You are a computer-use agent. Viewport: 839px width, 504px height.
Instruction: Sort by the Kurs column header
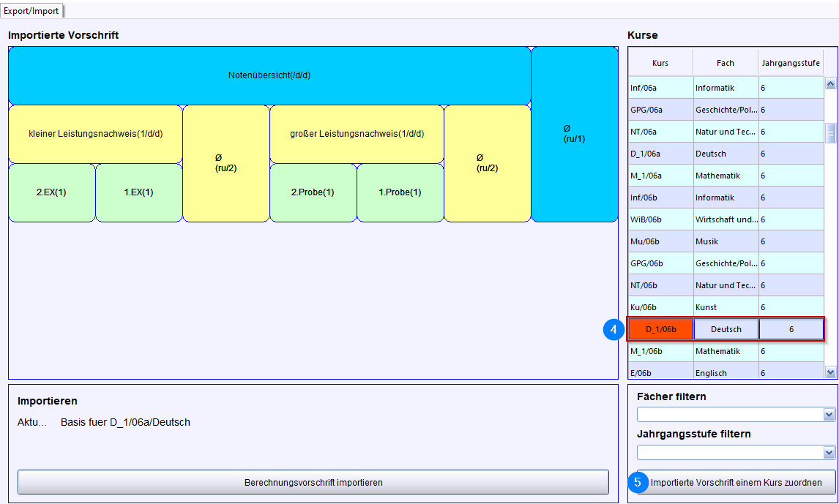[660, 62]
